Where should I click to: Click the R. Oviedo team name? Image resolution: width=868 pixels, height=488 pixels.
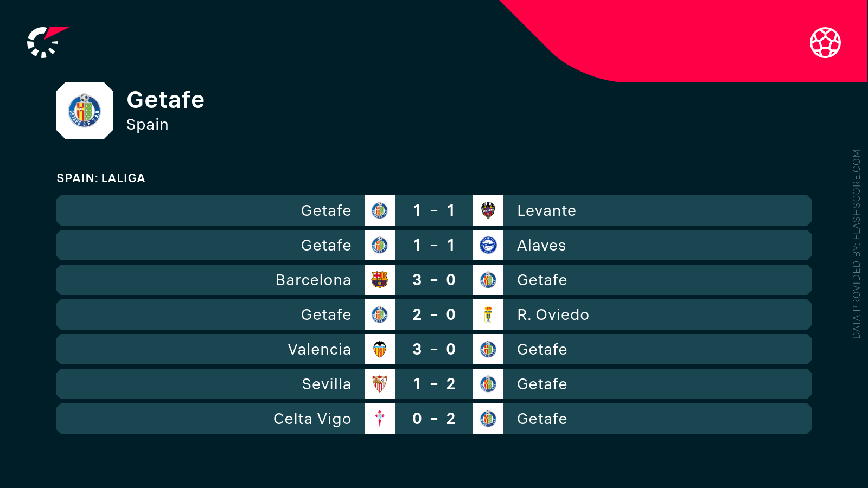click(x=553, y=314)
